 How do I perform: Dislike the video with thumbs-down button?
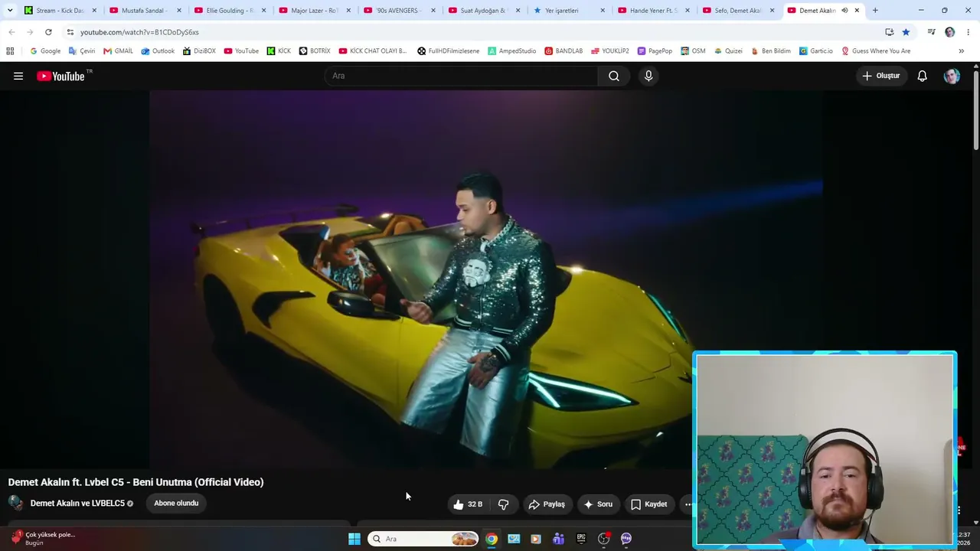click(x=503, y=504)
